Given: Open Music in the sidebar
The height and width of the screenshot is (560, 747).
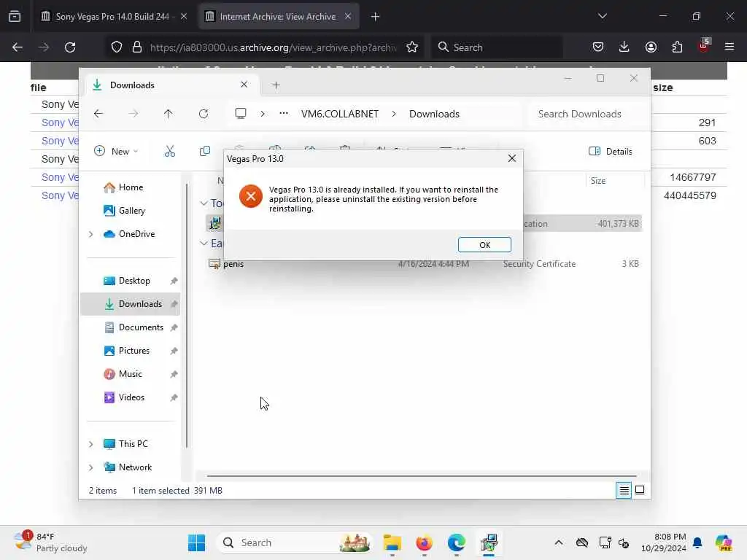Looking at the screenshot, I should coord(130,374).
